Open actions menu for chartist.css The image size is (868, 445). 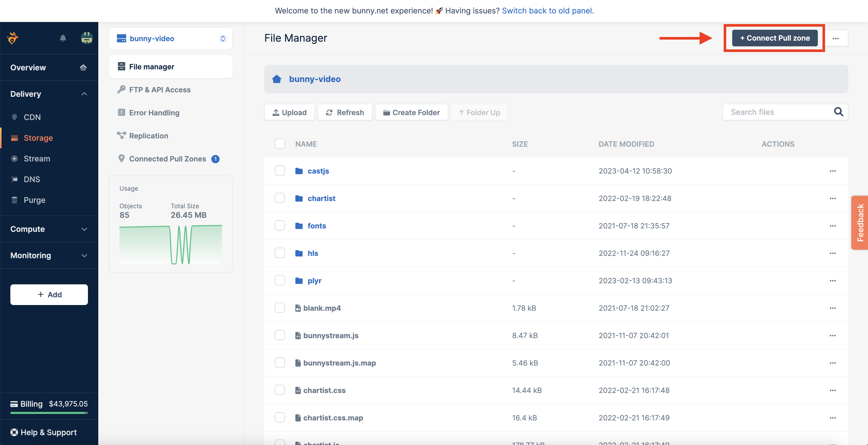[x=833, y=390]
